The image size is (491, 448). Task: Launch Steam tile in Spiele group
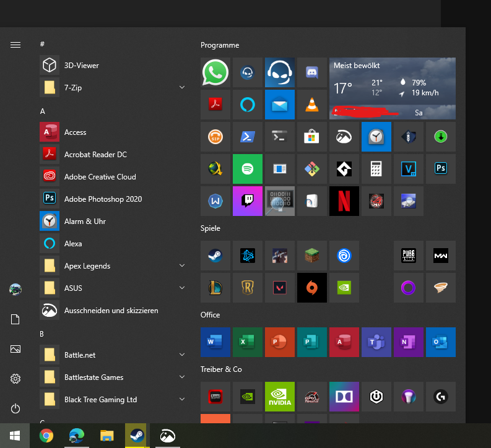pyautogui.click(x=215, y=256)
